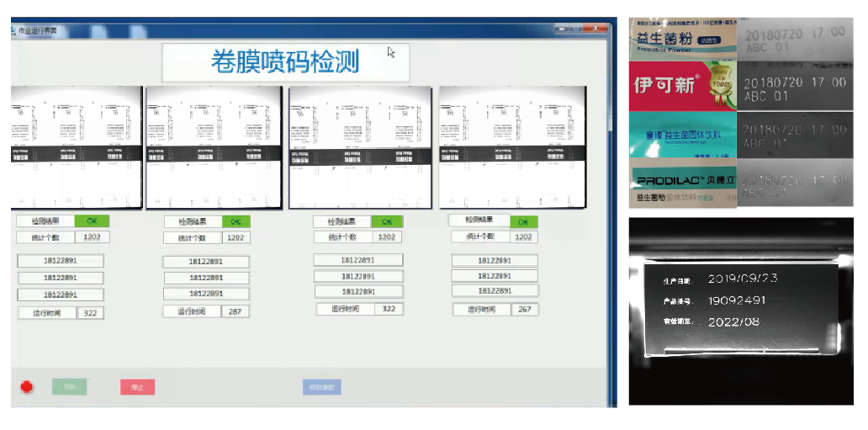Click the green OK indicator in first column
Screen dimensions: 868x430
(x=93, y=220)
